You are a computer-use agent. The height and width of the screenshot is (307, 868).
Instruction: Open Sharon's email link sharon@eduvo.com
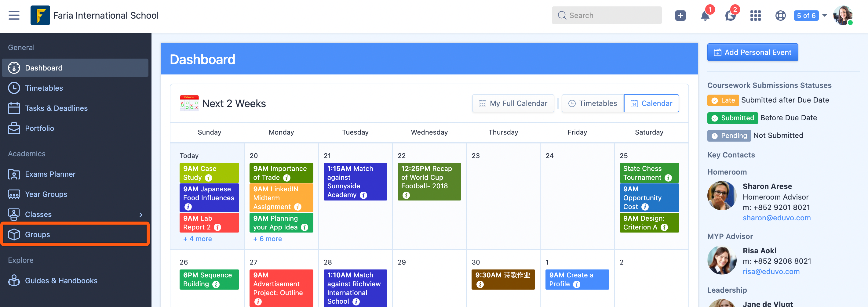pyautogui.click(x=777, y=218)
